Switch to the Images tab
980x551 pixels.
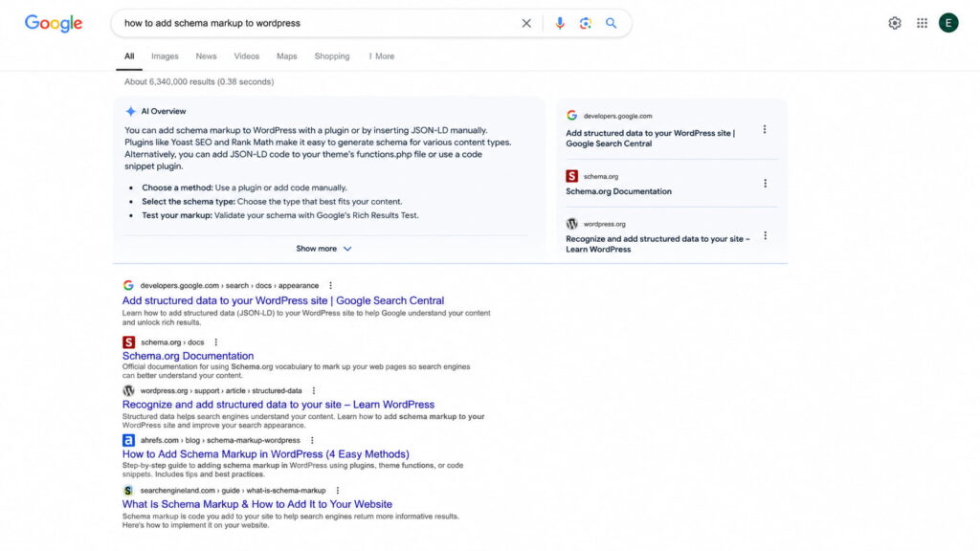[x=165, y=56]
